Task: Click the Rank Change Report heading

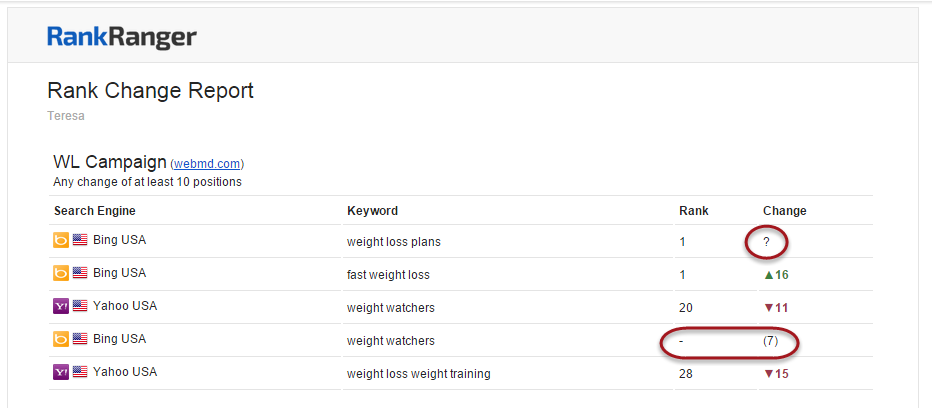Action: pyautogui.click(x=150, y=91)
